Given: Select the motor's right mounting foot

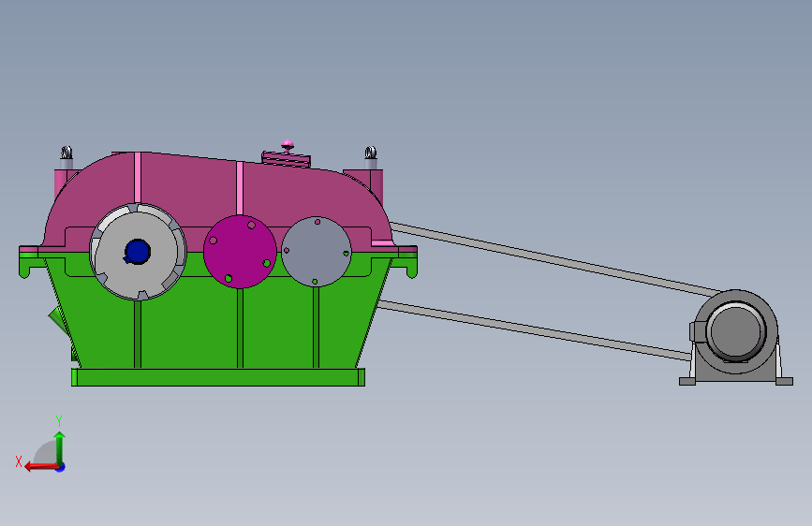Looking at the screenshot, I should (784, 382).
